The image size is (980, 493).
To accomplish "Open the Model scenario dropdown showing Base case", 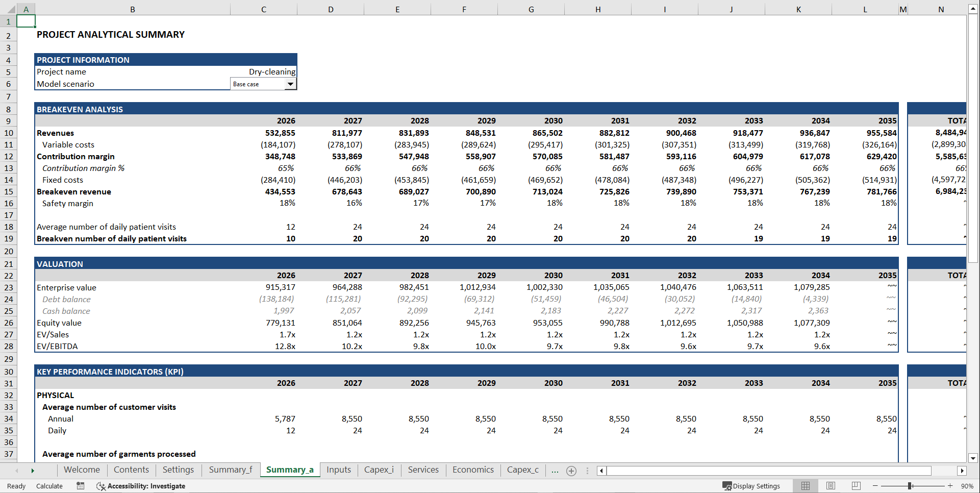I will tap(290, 84).
